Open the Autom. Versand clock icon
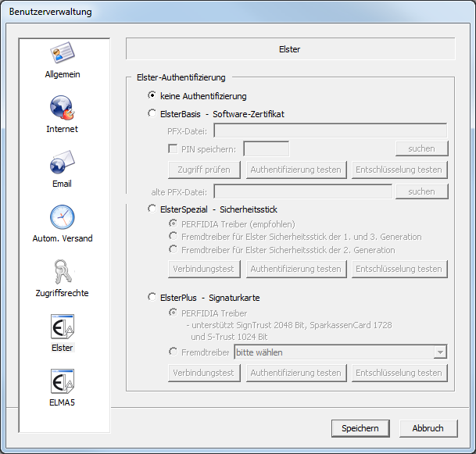 63,216
